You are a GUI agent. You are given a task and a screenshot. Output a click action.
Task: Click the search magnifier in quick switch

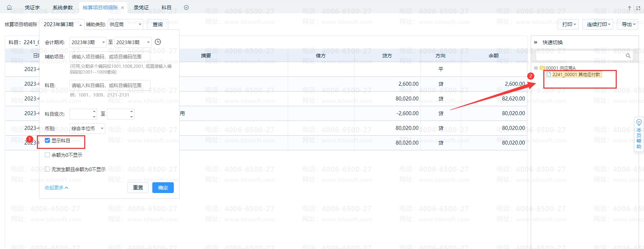tap(628, 56)
